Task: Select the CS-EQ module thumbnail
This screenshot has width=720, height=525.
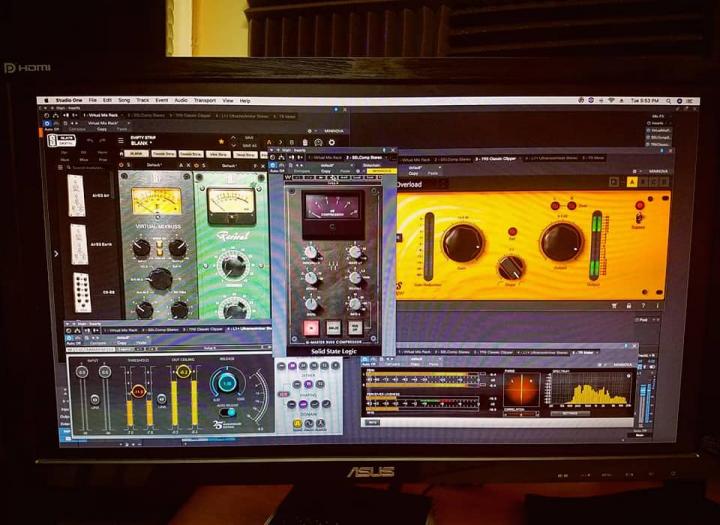Action: 82,292
